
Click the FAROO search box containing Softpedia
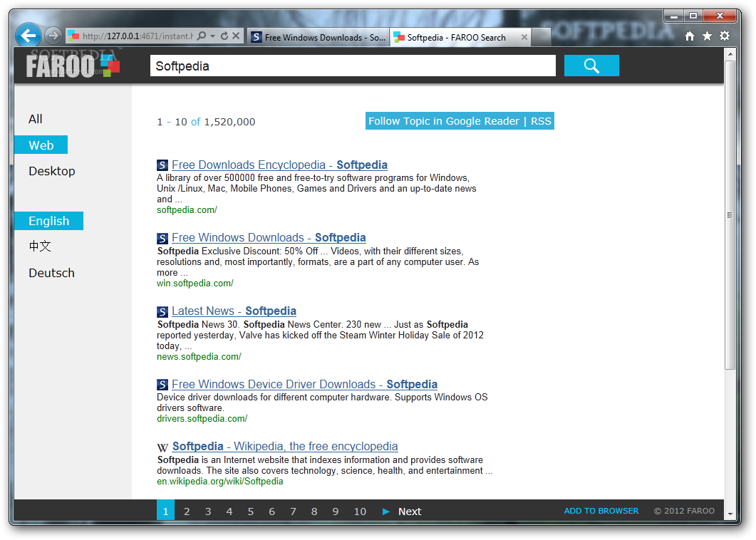[353, 66]
